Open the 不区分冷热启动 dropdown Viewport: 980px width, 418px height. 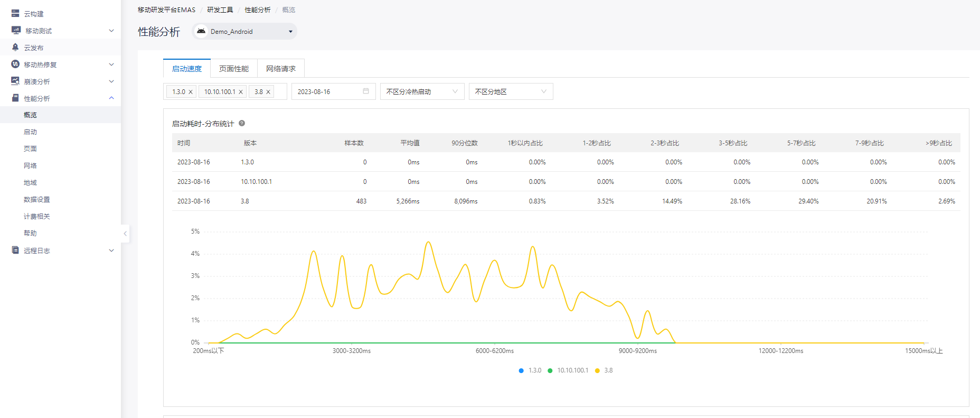[422, 91]
